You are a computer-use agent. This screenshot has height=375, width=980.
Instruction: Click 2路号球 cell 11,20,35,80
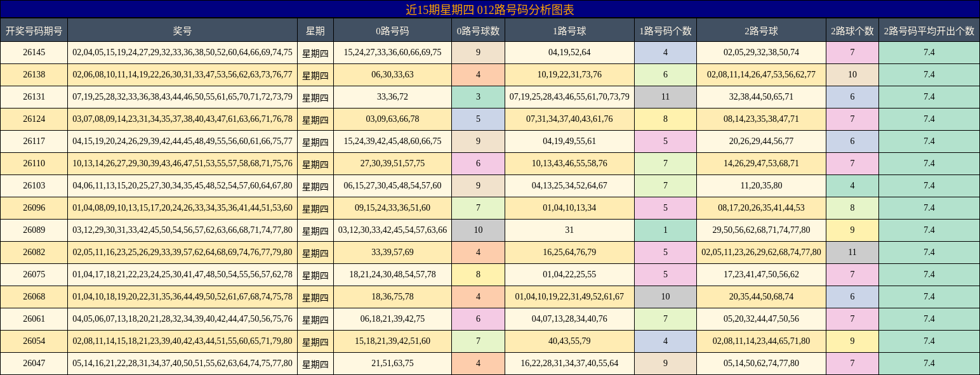click(761, 186)
